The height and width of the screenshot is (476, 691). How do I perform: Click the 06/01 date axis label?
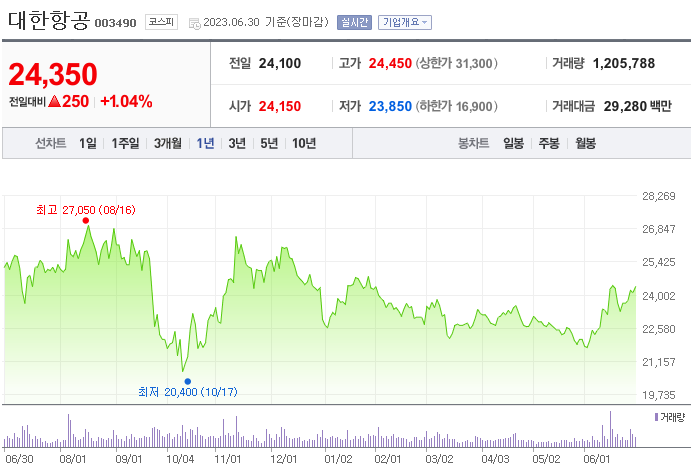coord(597,459)
